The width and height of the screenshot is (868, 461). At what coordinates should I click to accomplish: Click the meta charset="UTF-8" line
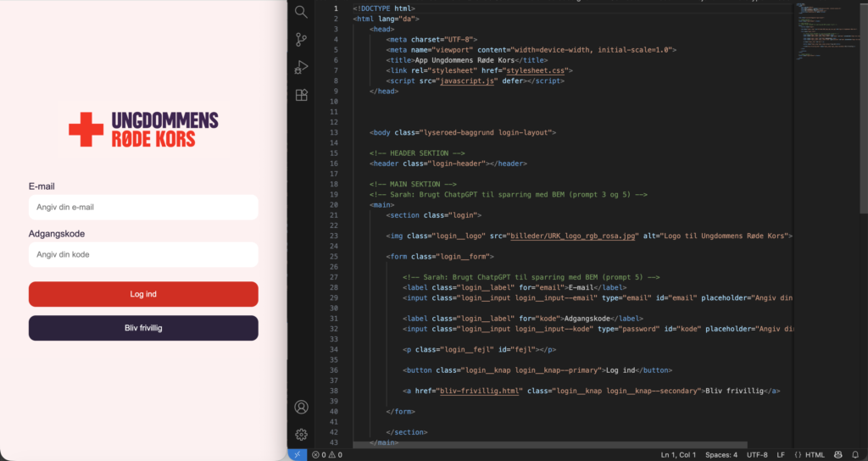(x=431, y=39)
